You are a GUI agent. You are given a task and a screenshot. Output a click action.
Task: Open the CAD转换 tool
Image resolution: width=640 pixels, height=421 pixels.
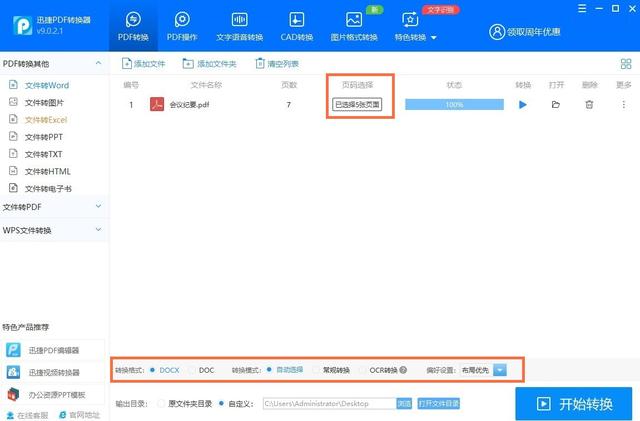click(x=296, y=27)
